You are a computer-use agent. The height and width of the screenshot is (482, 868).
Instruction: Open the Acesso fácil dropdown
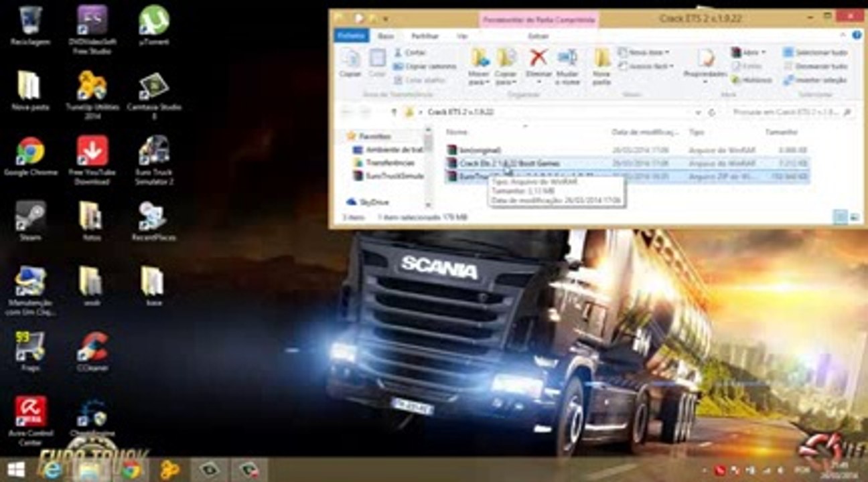coord(645,66)
